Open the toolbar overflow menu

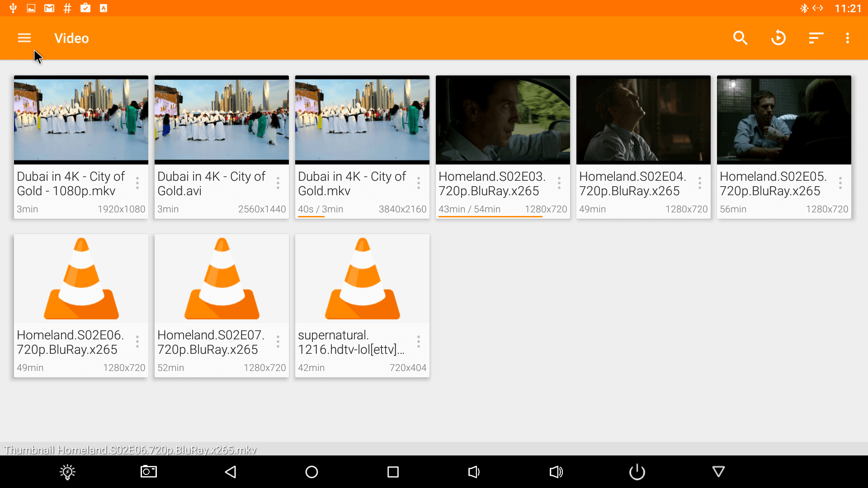(848, 38)
